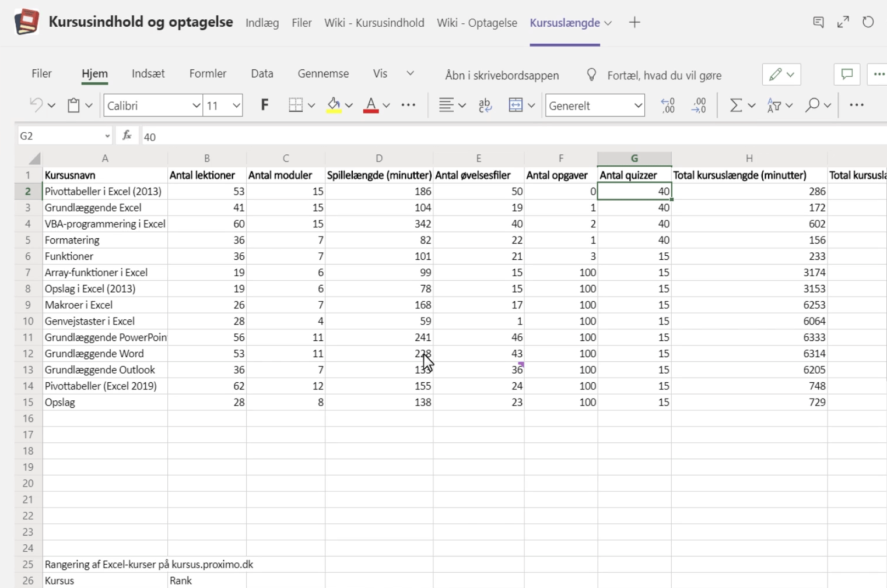Toggle wrap text icon
Screen dimensions: 887x588
485,105
